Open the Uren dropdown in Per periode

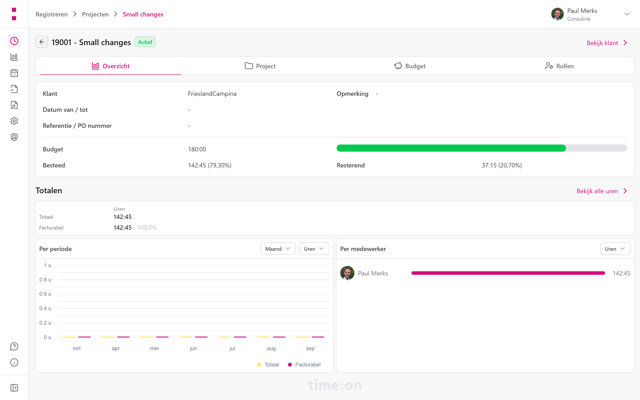314,249
